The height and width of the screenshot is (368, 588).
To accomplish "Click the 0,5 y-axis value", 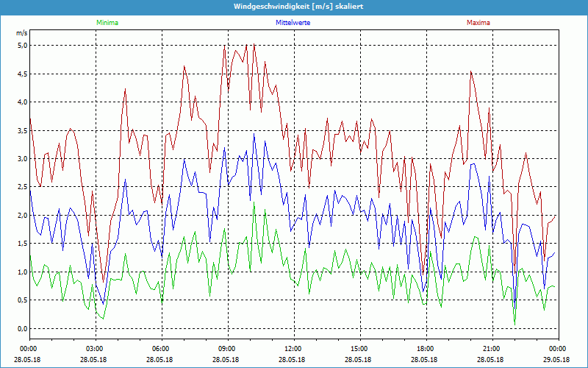I will [23, 300].
